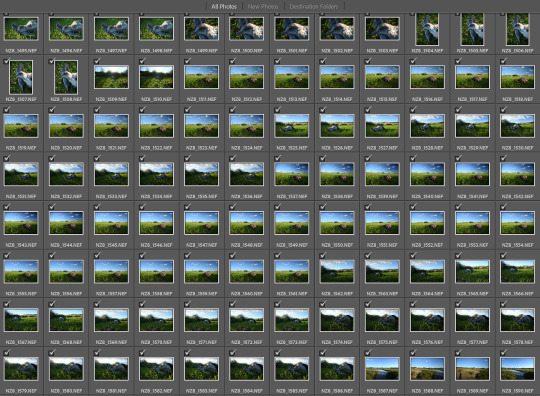Switch to the All Photos tab

point(224,7)
